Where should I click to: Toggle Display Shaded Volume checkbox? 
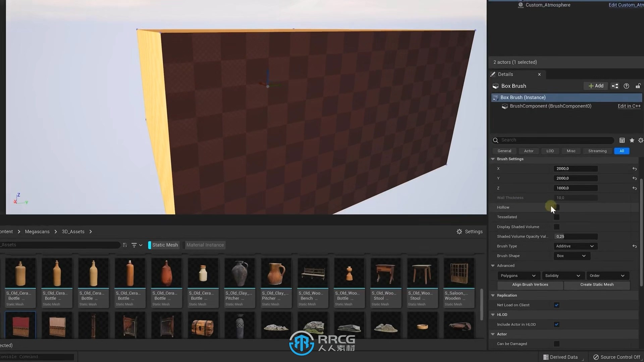[x=556, y=227]
